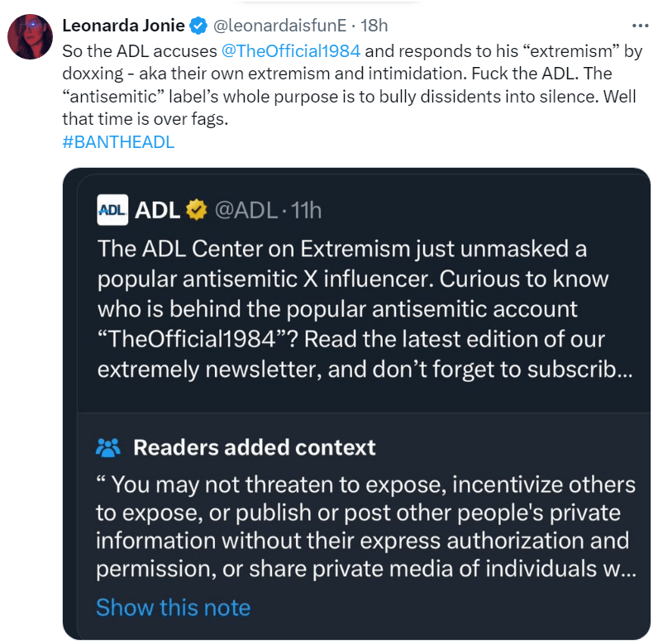
Task: Click the Readers added context heading
Action: pyautogui.click(x=254, y=447)
